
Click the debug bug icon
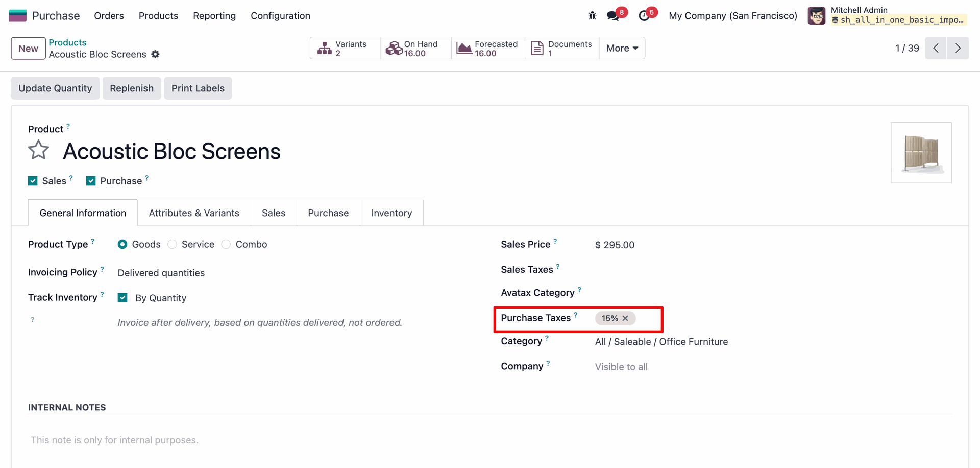click(x=592, y=16)
